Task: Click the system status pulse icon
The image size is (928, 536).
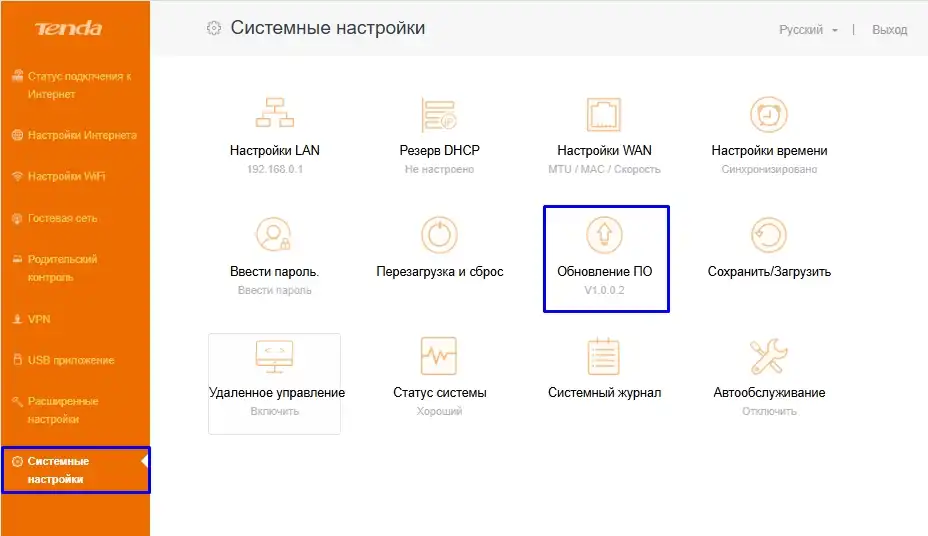Action: tap(439, 356)
